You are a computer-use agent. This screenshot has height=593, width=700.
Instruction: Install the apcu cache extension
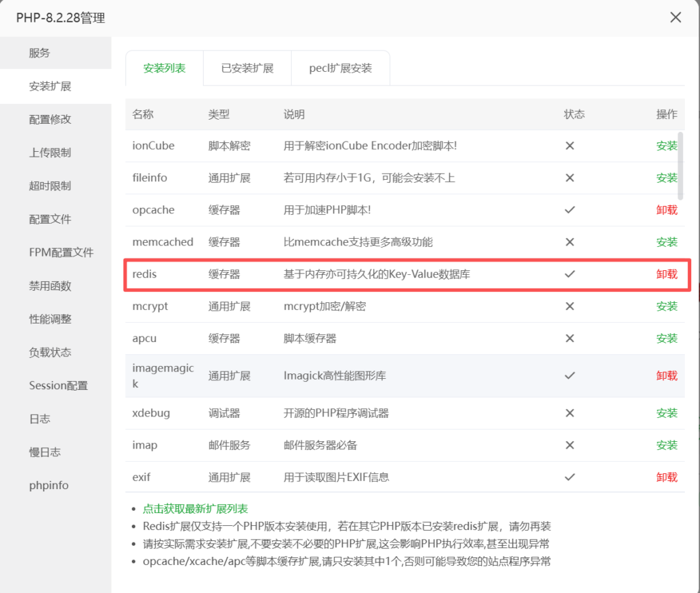click(x=667, y=338)
